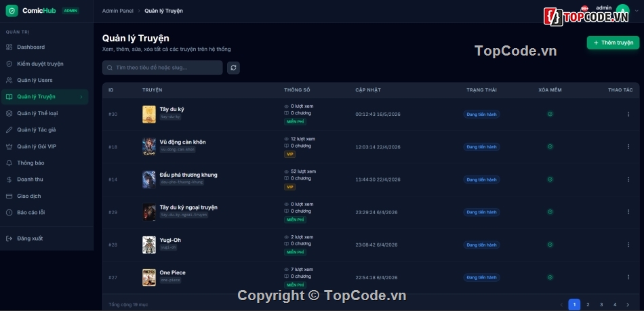Click Đấu phá thương khung cover thumbnail
The width and height of the screenshot is (644, 311).
pyautogui.click(x=149, y=180)
